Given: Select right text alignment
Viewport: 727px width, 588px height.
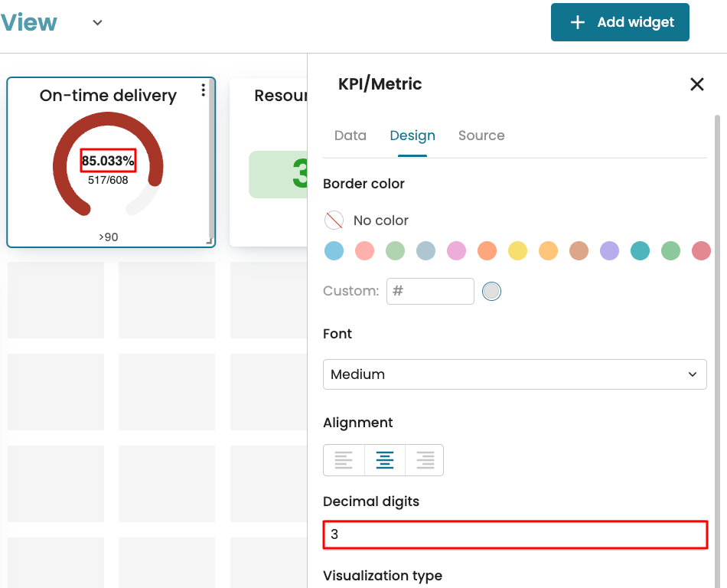Looking at the screenshot, I should [425, 460].
